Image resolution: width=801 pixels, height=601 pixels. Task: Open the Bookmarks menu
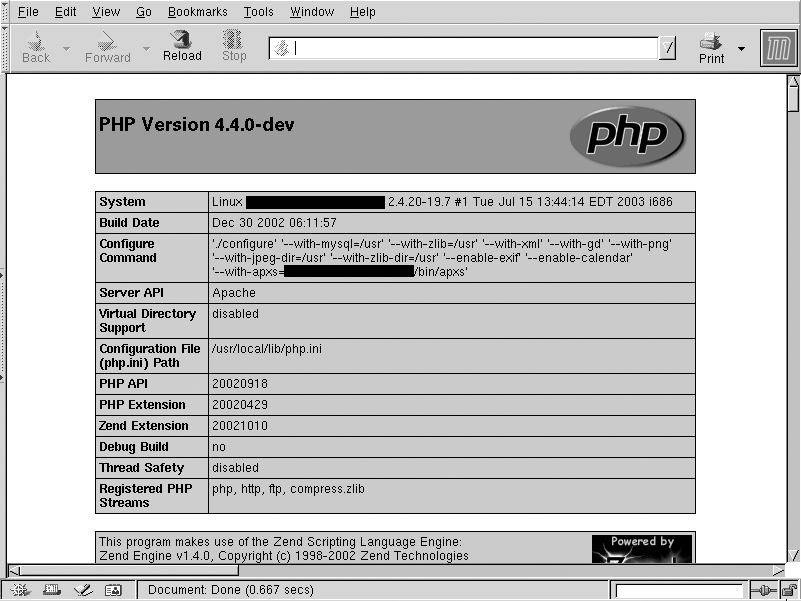pos(197,12)
